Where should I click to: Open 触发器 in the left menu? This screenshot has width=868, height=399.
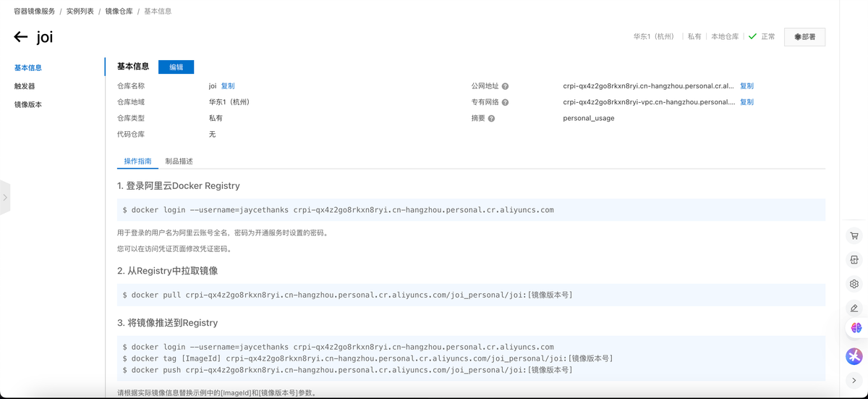pyautogui.click(x=25, y=86)
